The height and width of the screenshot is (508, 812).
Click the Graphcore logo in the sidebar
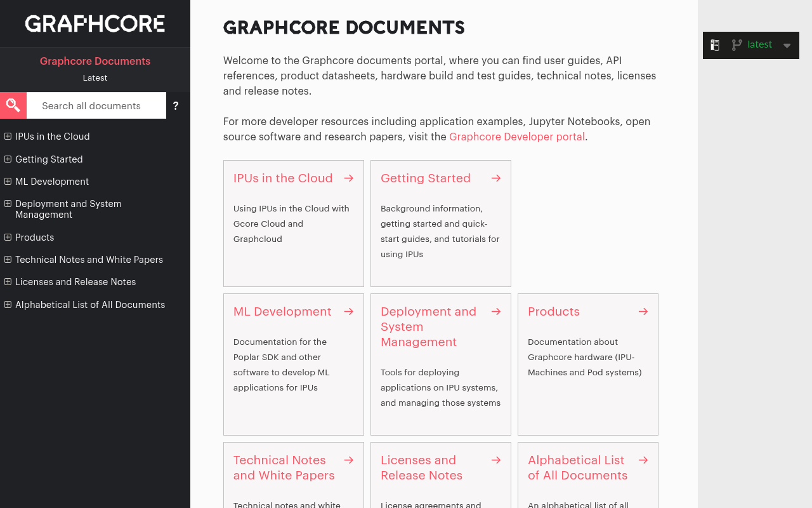coord(95,23)
